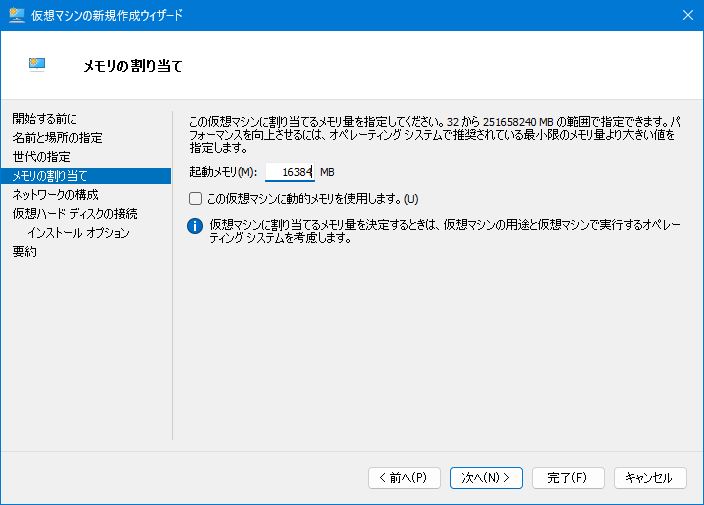Open the 仮想ハード ディスクの接続 step
This screenshot has height=505, width=704.
(x=75, y=214)
